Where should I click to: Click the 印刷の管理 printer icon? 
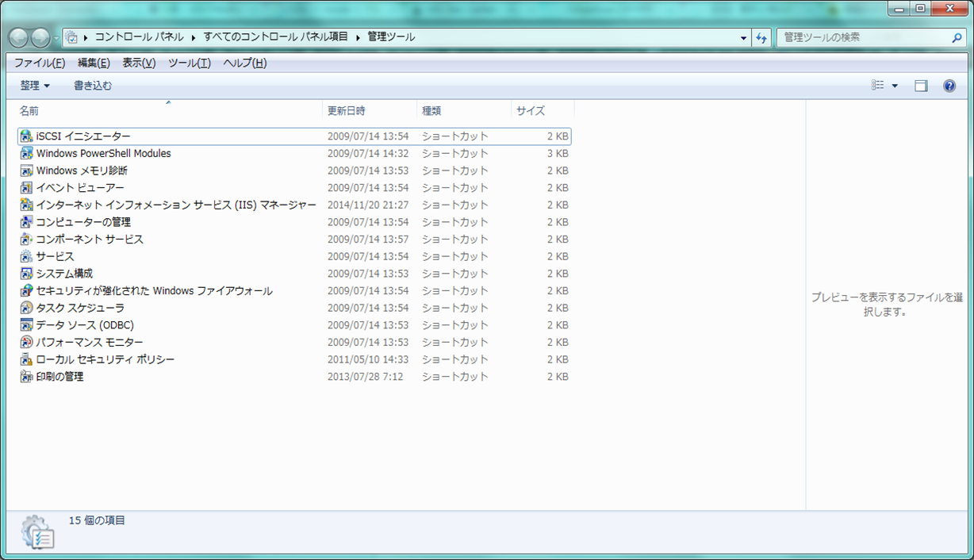click(26, 377)
